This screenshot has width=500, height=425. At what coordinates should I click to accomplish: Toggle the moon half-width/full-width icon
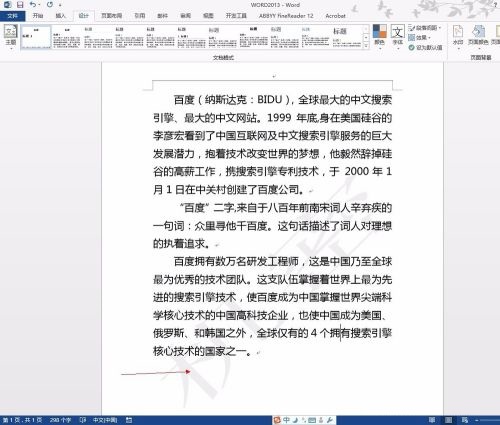click(x=295, y=420)
